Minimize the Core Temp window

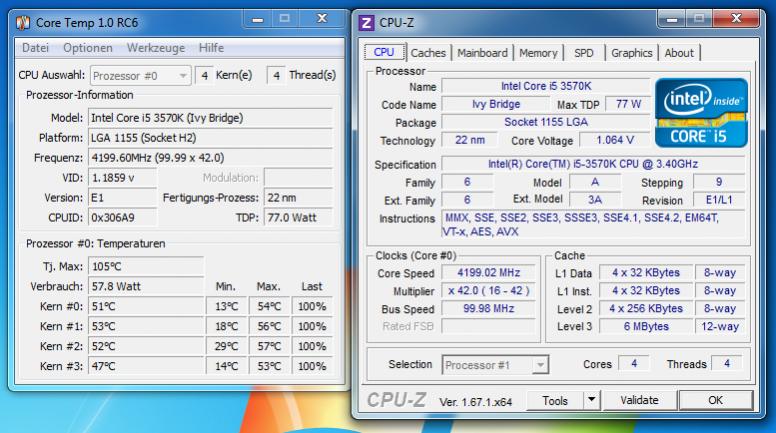[x=258, y=19]
